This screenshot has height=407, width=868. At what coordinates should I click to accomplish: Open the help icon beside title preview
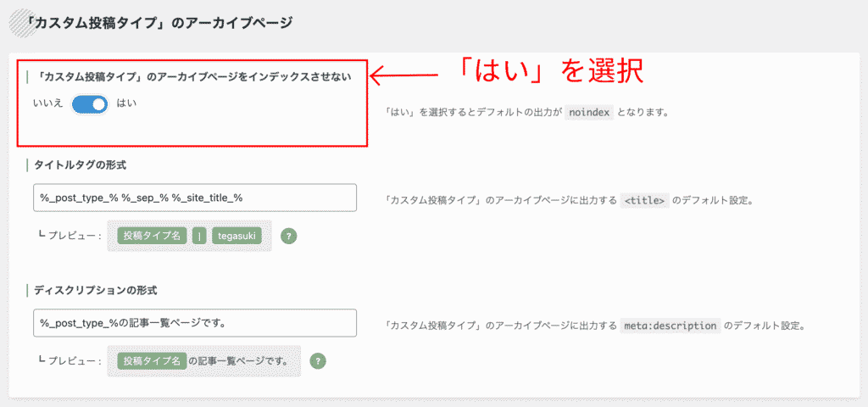point(288,237)
